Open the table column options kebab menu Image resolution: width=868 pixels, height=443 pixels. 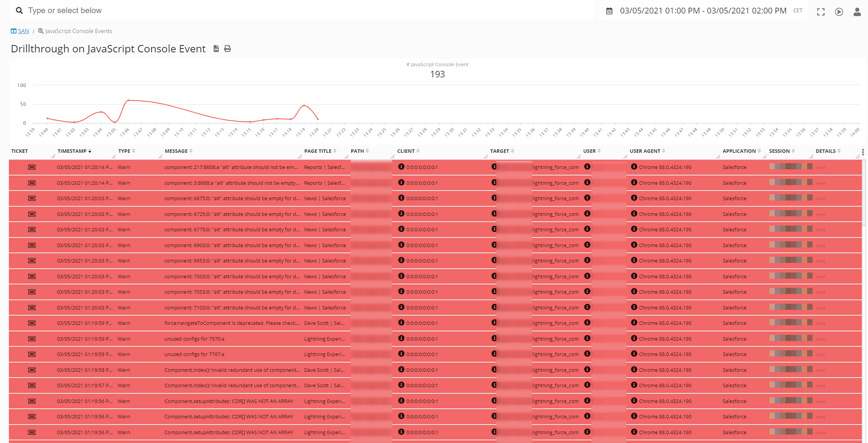tap(863, 152)
